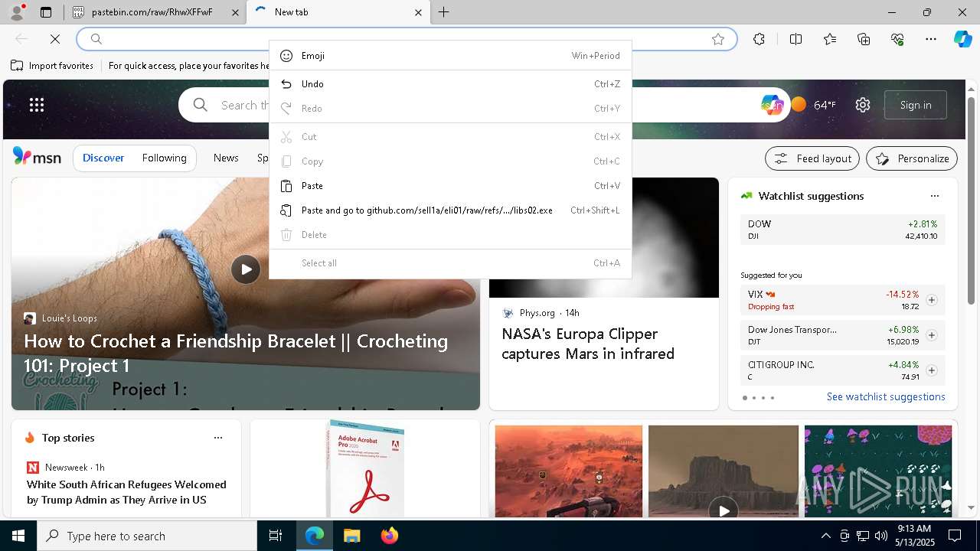The image size is (980, 551).
Task: Open the News category
Action: click(226, 158)
